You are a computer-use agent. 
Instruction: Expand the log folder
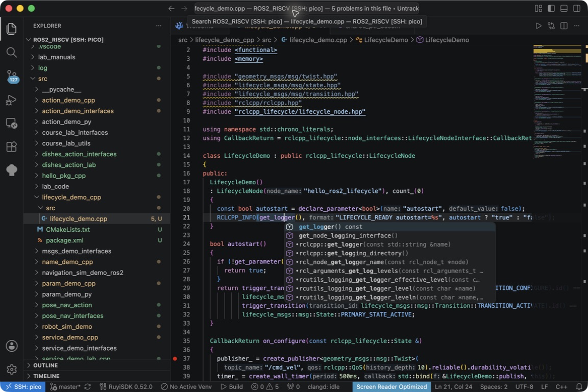[96, 68]
